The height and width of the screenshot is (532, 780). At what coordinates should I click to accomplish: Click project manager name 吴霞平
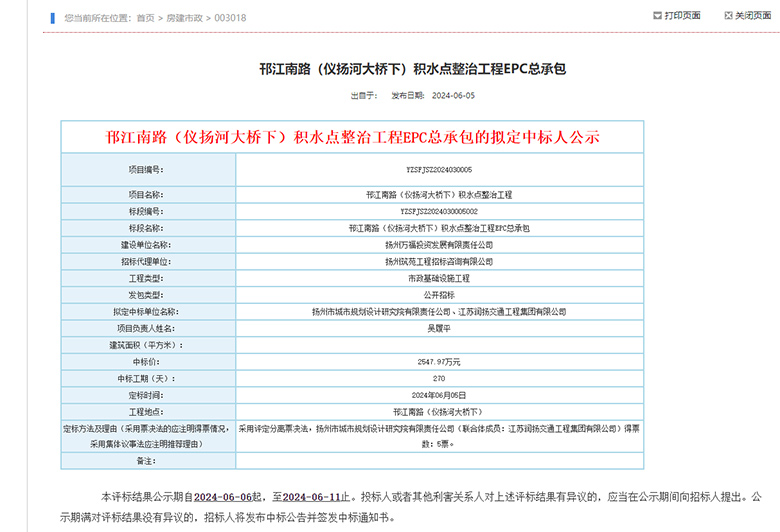pos(439,328)
